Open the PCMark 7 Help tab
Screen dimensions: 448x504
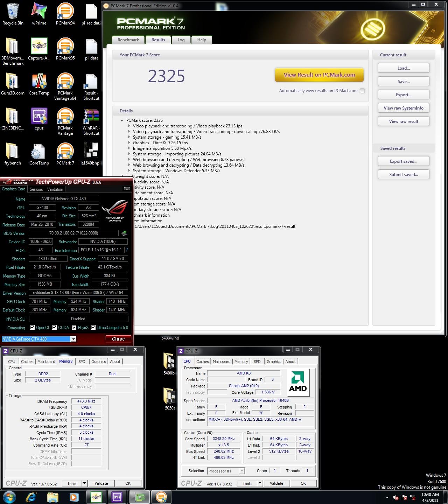[202, 40]
